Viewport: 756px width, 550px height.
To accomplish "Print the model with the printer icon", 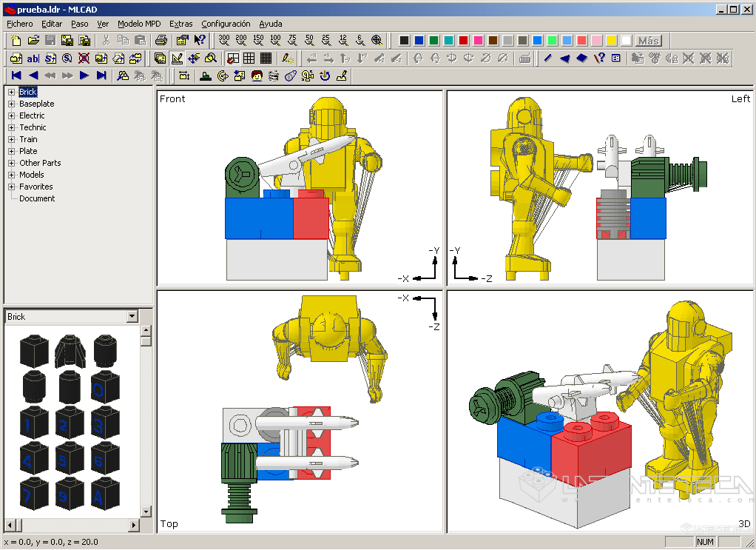I will click(161, 41).
